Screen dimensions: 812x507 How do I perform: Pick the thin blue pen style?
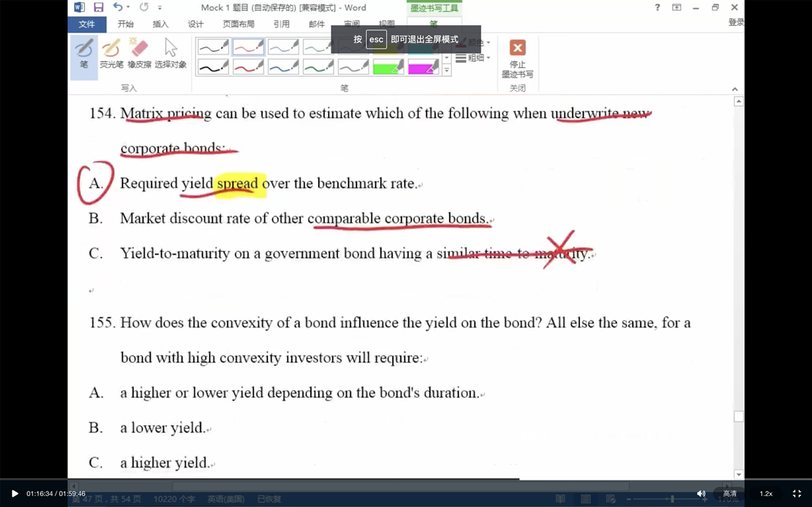click(x=283, y=47)
